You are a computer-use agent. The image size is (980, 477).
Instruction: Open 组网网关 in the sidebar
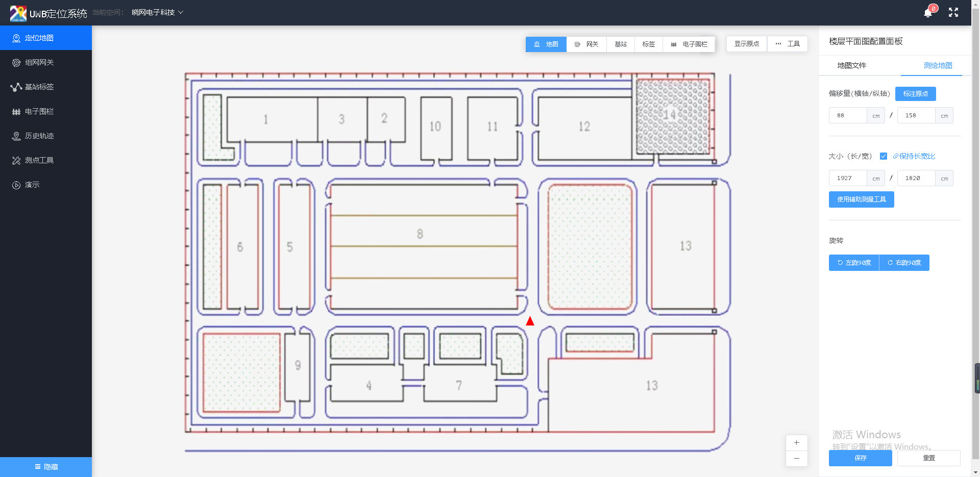coord(39,62)
